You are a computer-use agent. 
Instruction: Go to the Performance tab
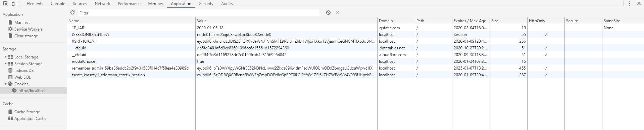click(x=129, y=4)
